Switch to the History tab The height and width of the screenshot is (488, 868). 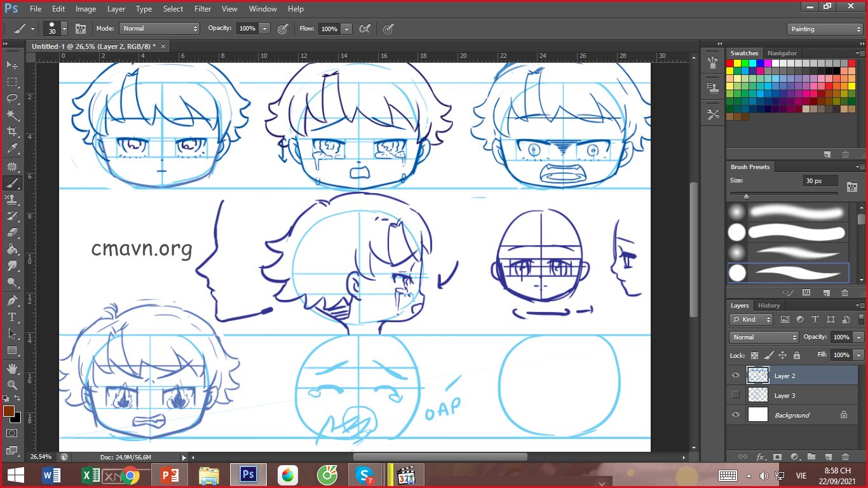(769, 306)
